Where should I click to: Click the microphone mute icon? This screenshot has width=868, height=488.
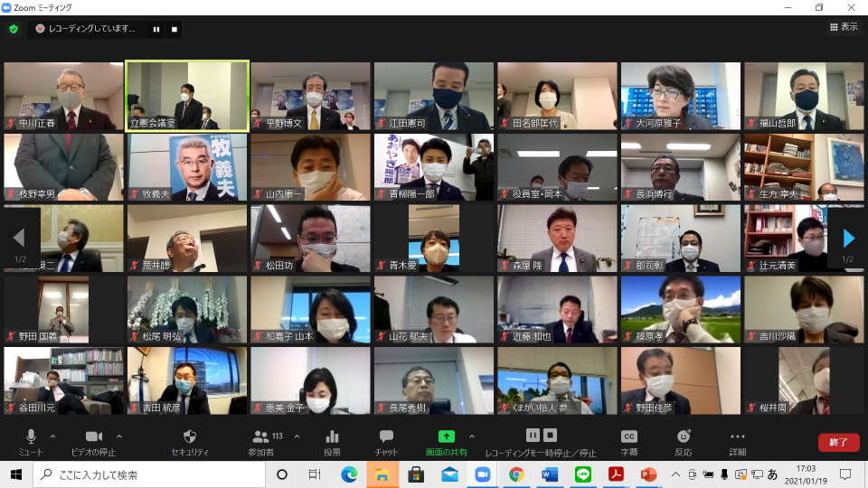click(x=31, y=436)
